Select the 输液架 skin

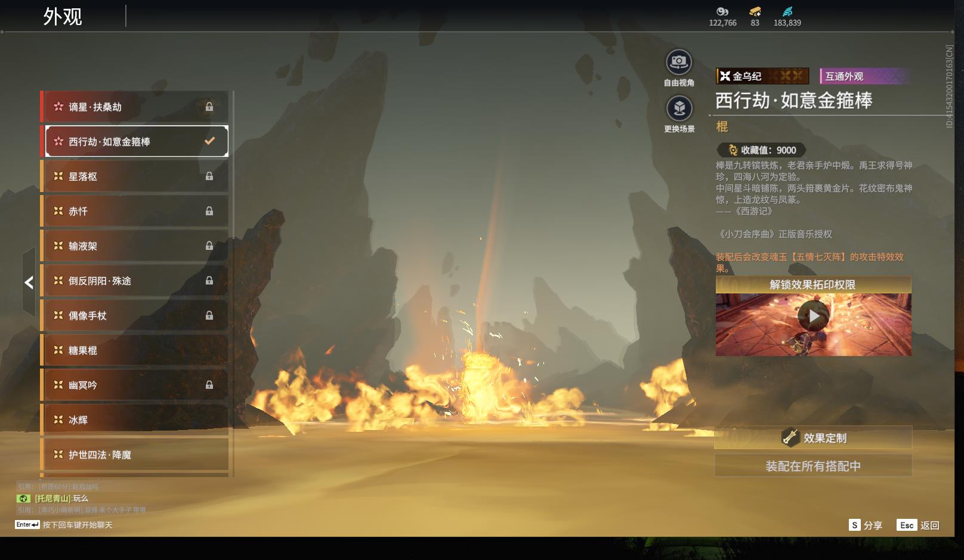click(x=134, y=246)
